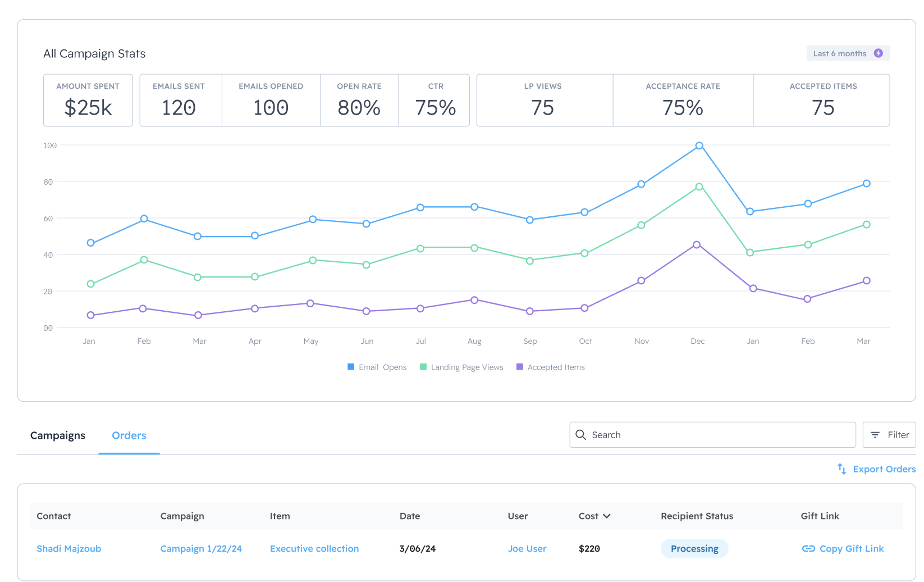
Task: Open the Executive collection item link
Action: (314, 549)
